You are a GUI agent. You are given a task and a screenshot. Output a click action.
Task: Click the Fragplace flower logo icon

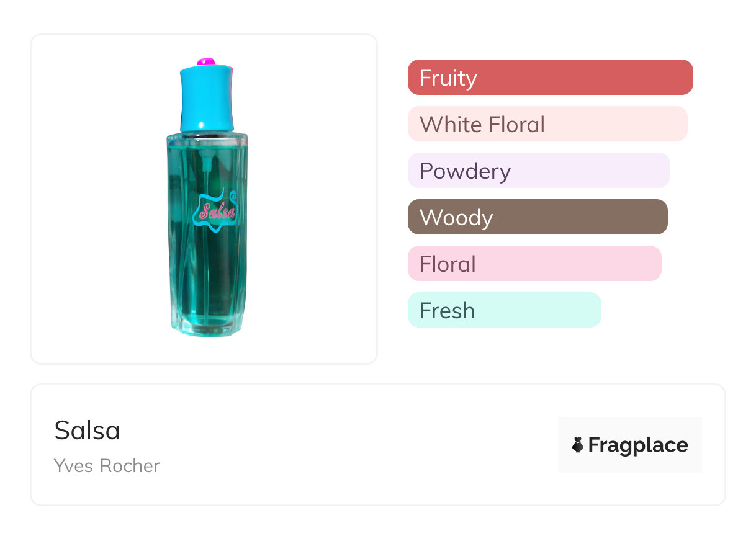pos(578,445)
